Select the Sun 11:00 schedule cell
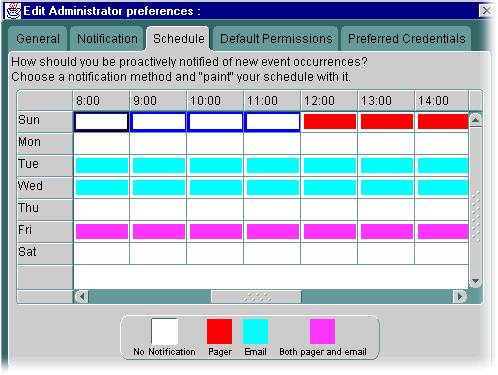 point(273,122)
